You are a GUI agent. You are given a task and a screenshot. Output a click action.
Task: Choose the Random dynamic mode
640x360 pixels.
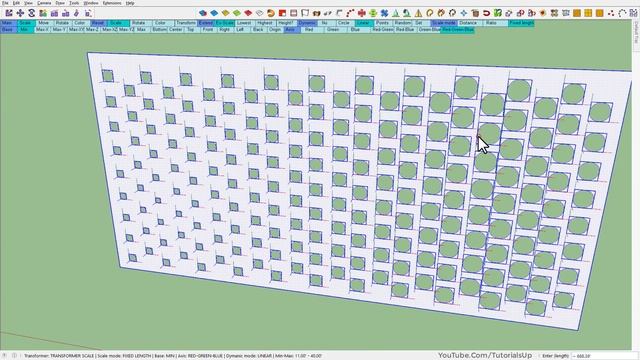click(x=402, y=23)
